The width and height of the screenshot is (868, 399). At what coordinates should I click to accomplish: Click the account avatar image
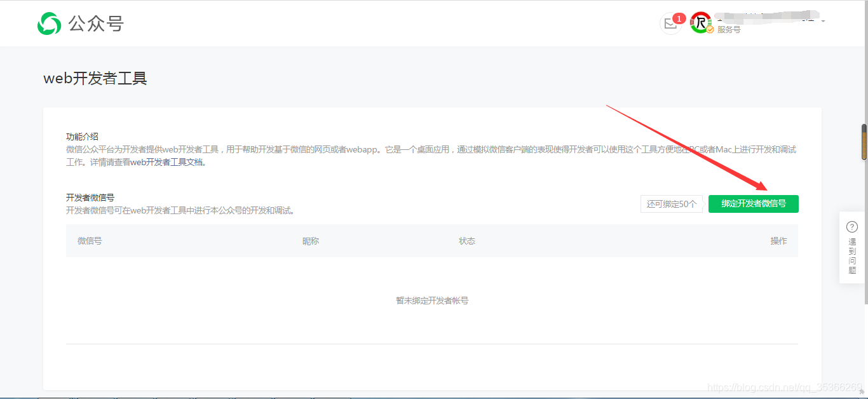pos(700,21)
